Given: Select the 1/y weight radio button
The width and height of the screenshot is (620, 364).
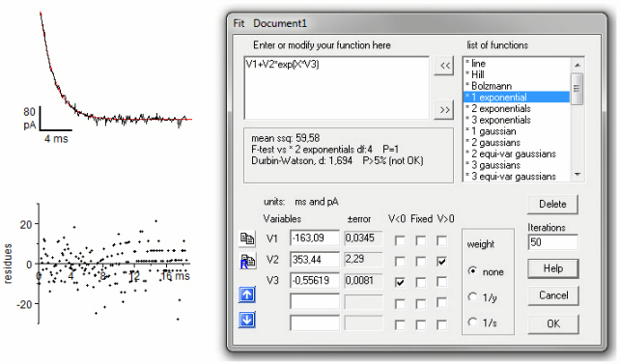Looking at the screenshot, I should tap(472, 296).
